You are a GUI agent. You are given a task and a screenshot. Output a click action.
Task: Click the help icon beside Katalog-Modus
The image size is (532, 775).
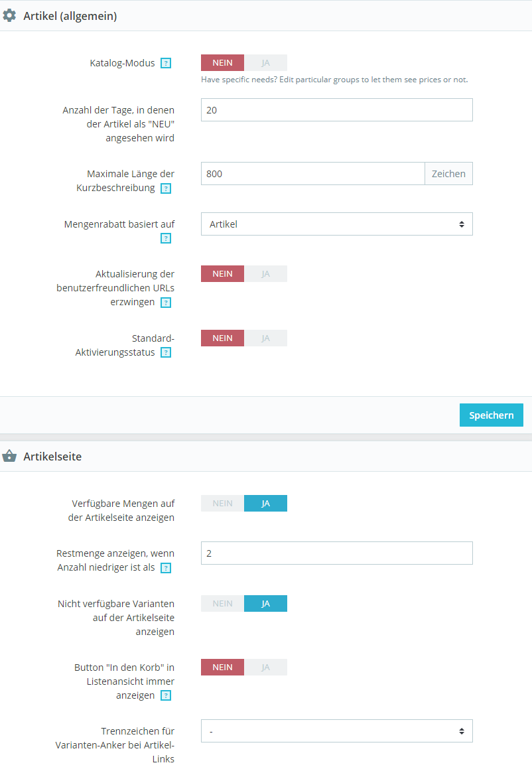(x=166, y=63)
